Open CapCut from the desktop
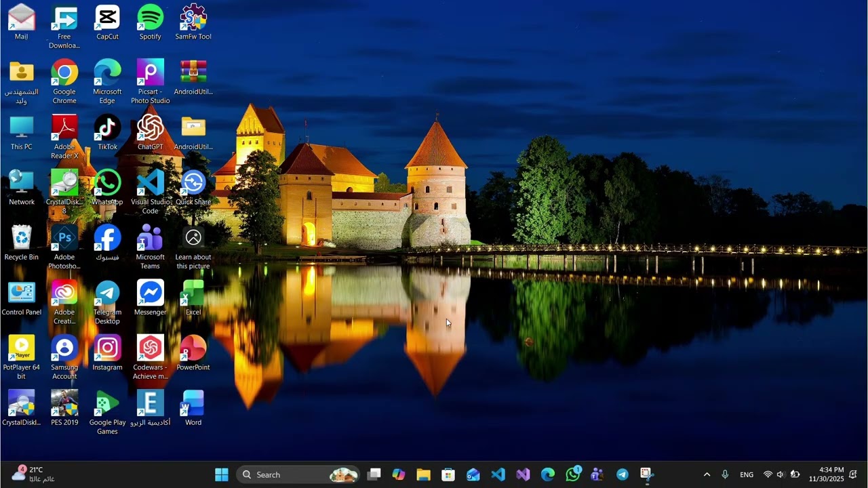 [107, 22]
